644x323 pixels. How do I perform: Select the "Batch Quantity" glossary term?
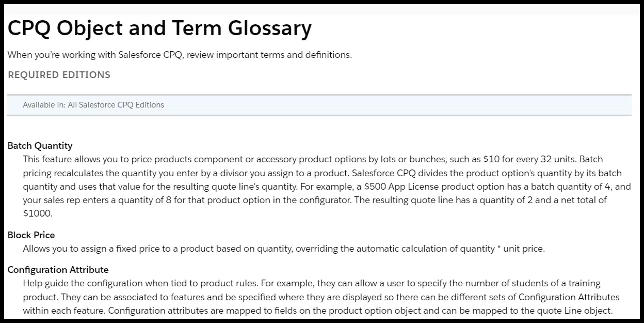[40, 146]
